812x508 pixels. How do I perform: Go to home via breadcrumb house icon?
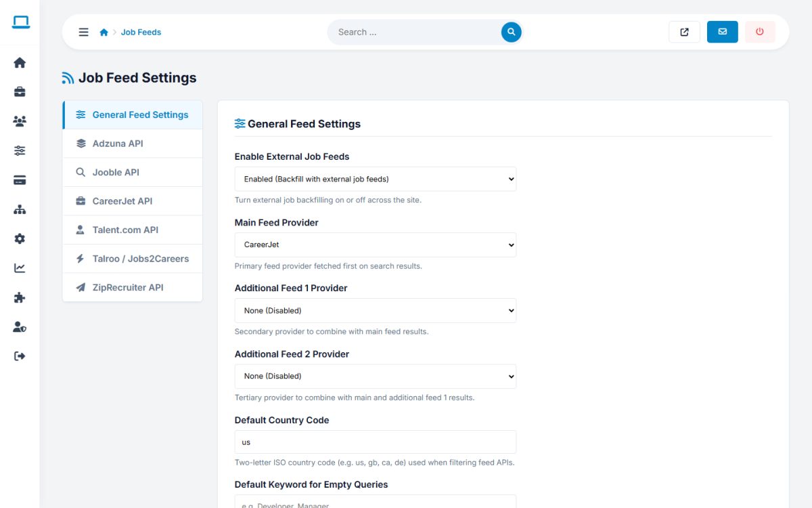click(104, 32)
